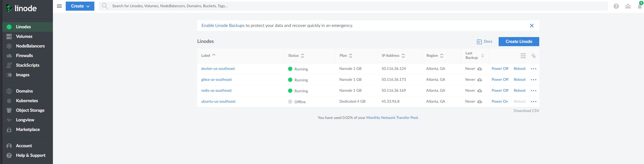The height and width of the screenshot is (164, 644).
Task: Click the community icon in header
Action: (x=628, y=6)
